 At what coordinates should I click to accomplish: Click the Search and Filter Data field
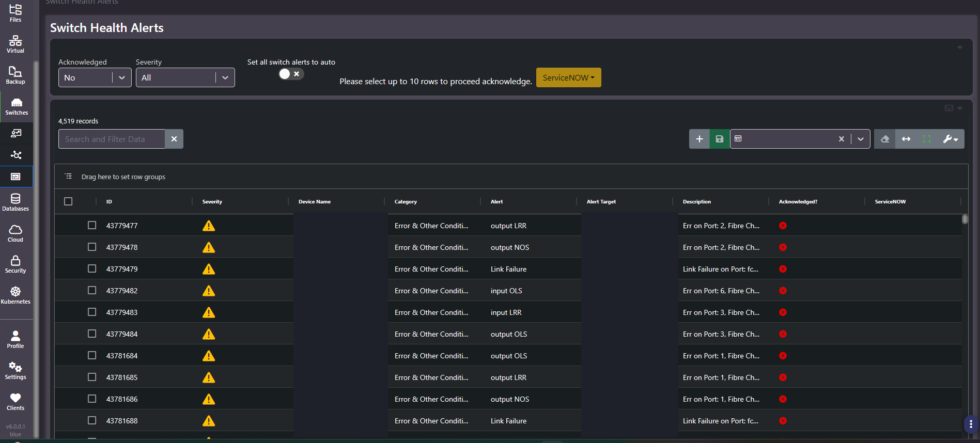[x=112, y=139]
